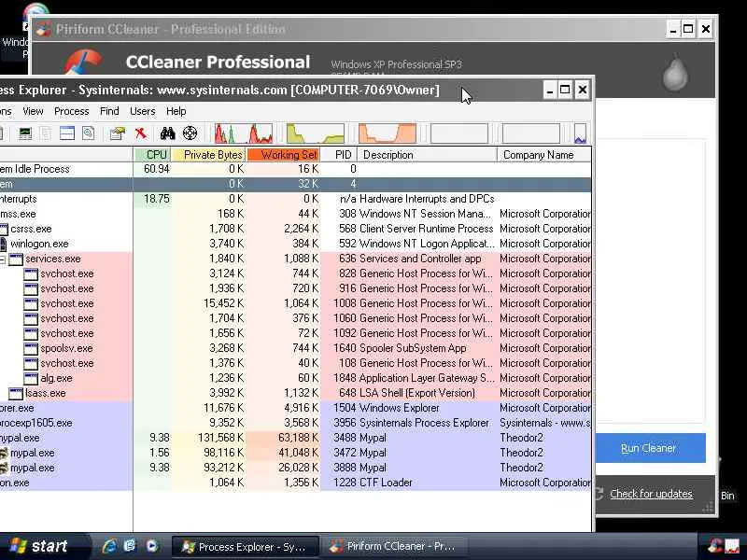Sort by Private Bytes column header
The width and height of the screenshot is (747, 560).
208,155
